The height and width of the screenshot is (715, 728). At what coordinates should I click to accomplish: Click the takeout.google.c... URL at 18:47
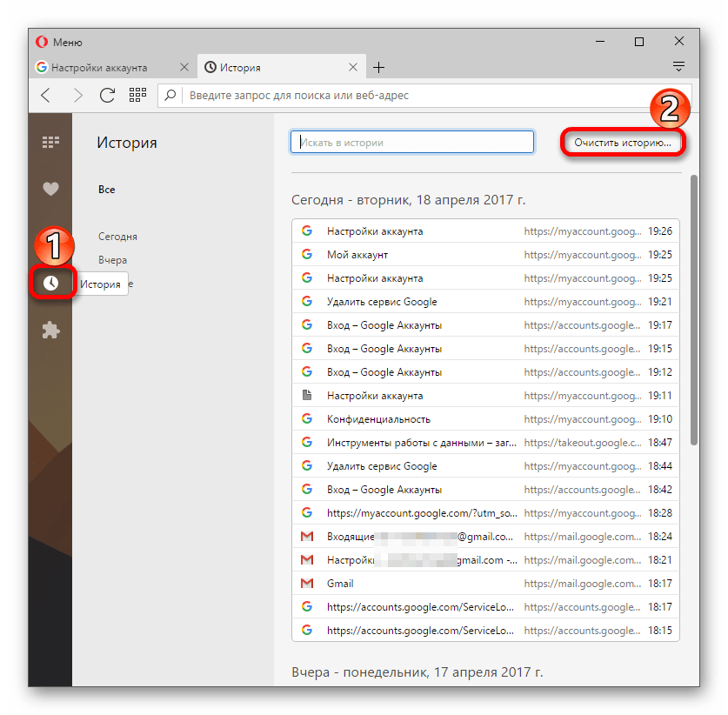[x=583, y=443]
